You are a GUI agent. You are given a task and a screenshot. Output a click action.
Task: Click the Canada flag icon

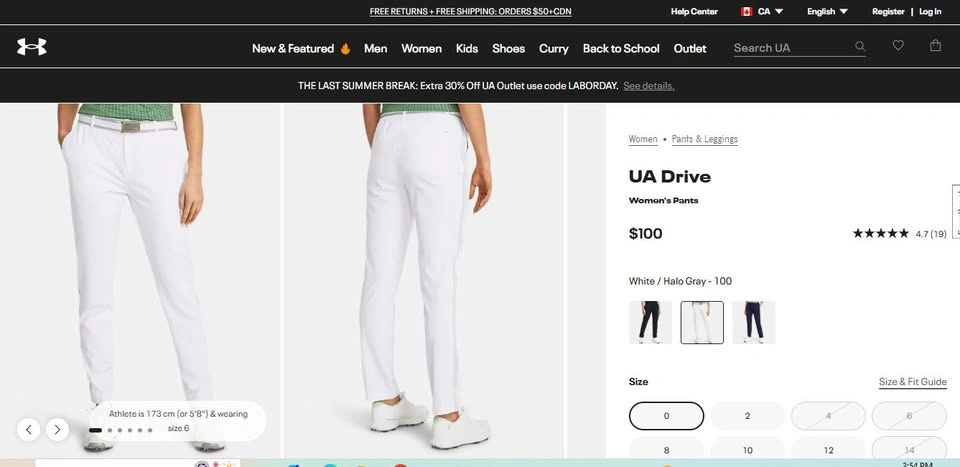click(746, 12)
